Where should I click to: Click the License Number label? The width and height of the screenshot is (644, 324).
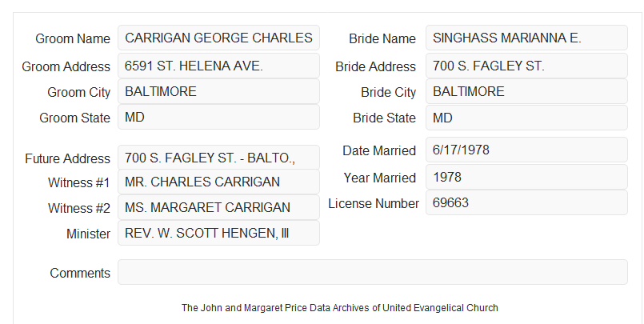[374, 204]
